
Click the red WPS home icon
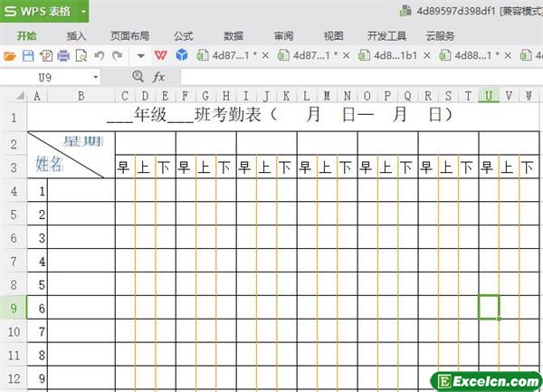[161, 56]
